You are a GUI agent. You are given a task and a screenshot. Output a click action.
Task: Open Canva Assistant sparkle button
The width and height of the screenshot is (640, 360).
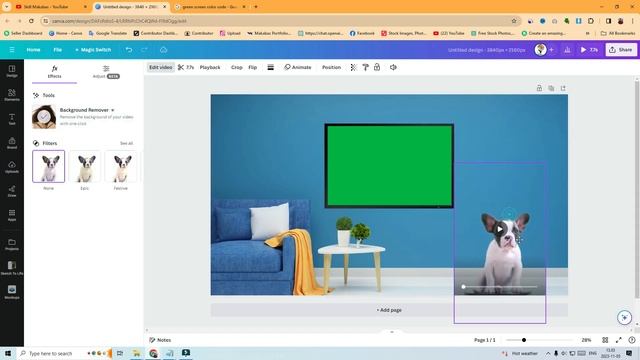pos(624,317)
